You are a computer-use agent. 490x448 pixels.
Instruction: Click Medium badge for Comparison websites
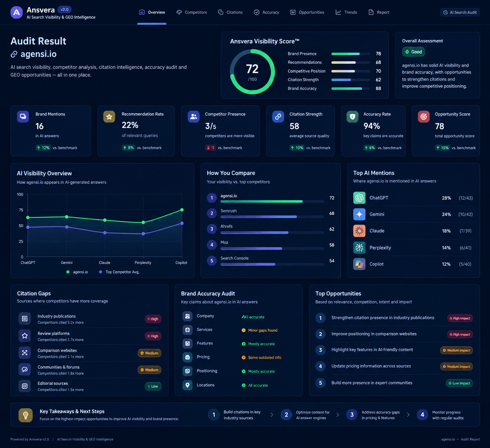[x=149, y=353]
